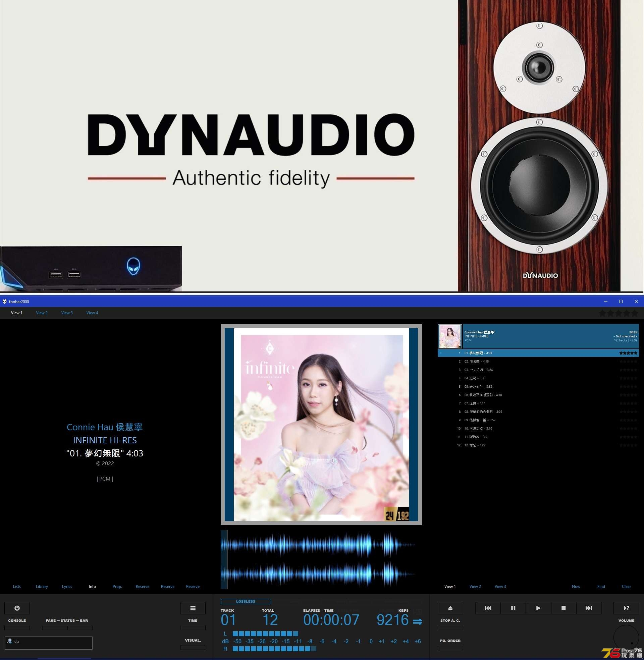Select track 10 with duration 3:16
Screen dimensions: 644x660
(538, 428)
